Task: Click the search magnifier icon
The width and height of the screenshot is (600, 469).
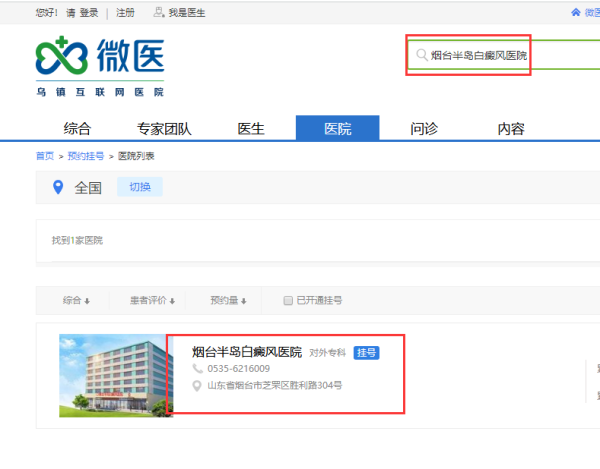Action: tap(422, 55)
